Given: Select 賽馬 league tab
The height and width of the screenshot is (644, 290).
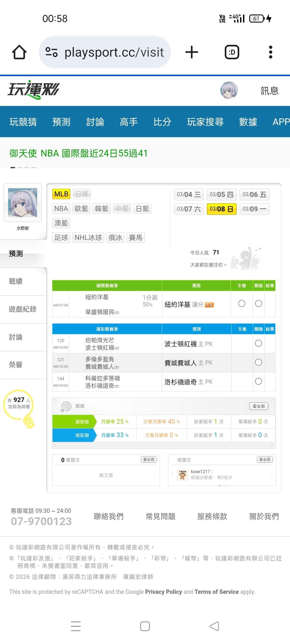Looking at the screenshot, I should click(136, 237).
